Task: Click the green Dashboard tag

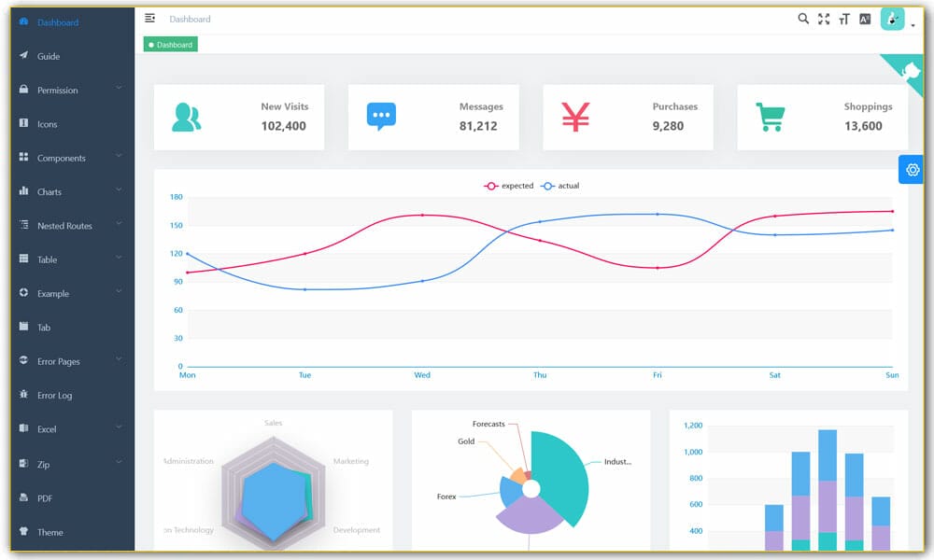Action: [x=170, y=43]
